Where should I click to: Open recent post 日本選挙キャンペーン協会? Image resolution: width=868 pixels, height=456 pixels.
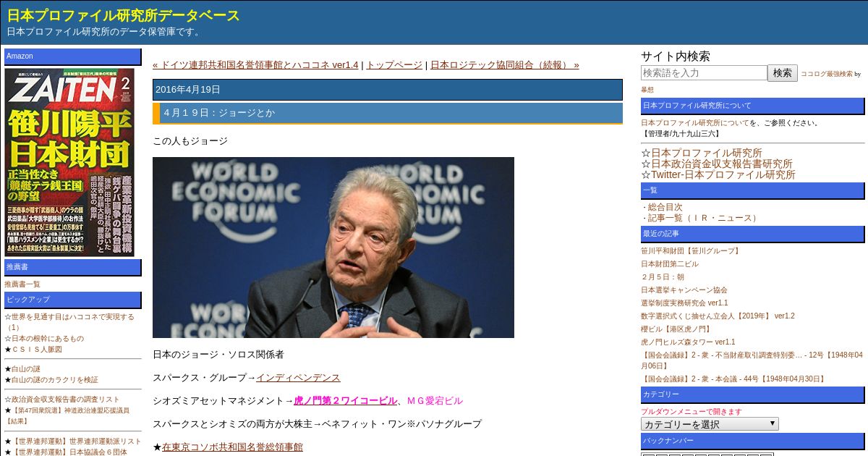(x=684, y=290)
